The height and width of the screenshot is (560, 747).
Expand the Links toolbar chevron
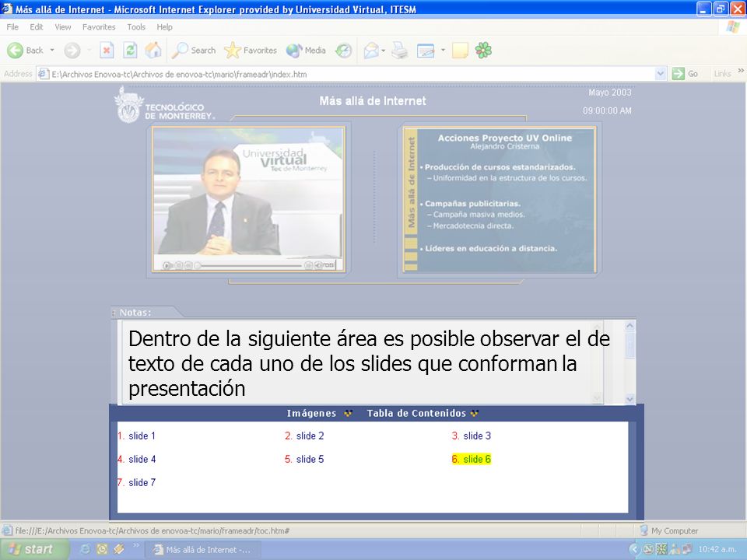741,71
